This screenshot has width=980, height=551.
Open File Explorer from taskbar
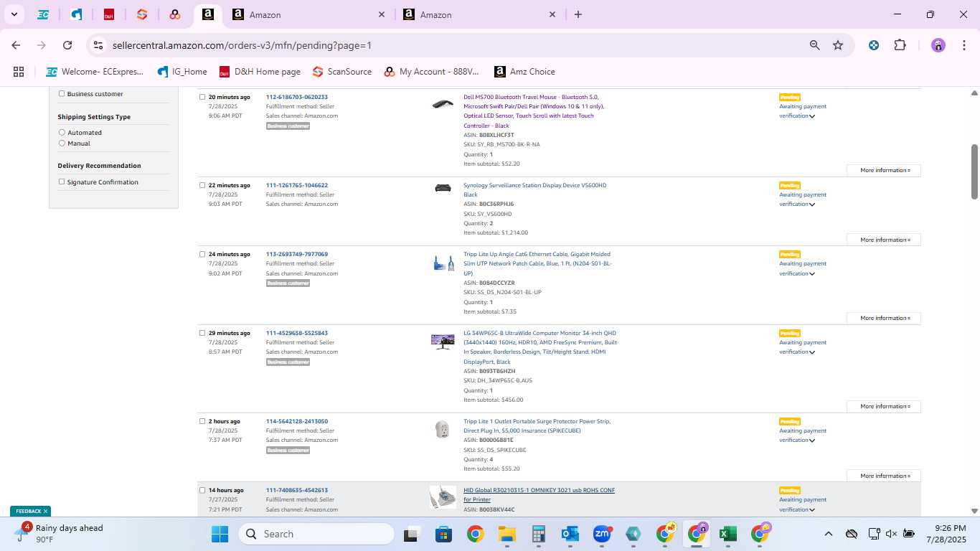[x=507, y=534]
